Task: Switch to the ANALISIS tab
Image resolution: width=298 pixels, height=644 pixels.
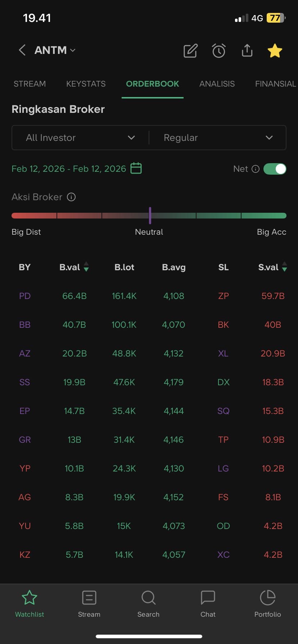Action: tap(217, 84)
